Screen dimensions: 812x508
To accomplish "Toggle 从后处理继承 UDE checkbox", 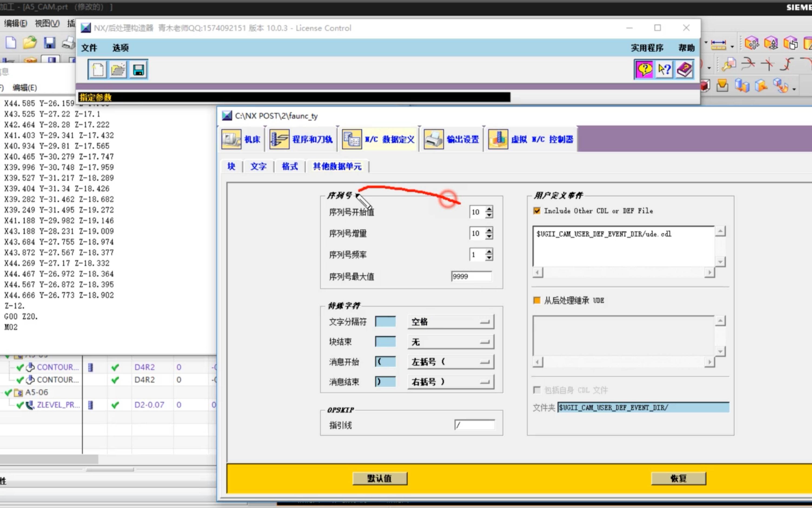I will click(537, 300).
